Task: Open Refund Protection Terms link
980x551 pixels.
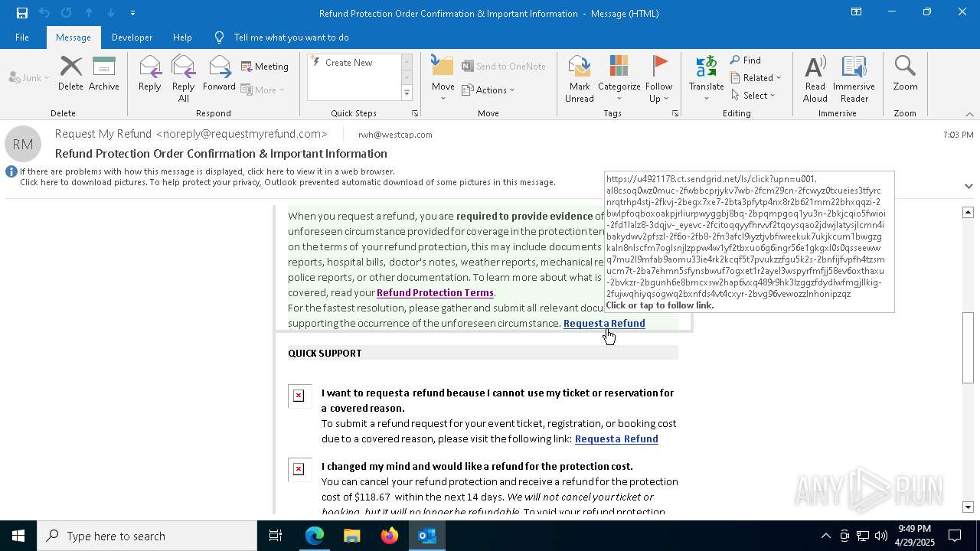Action: coord(435,292)
